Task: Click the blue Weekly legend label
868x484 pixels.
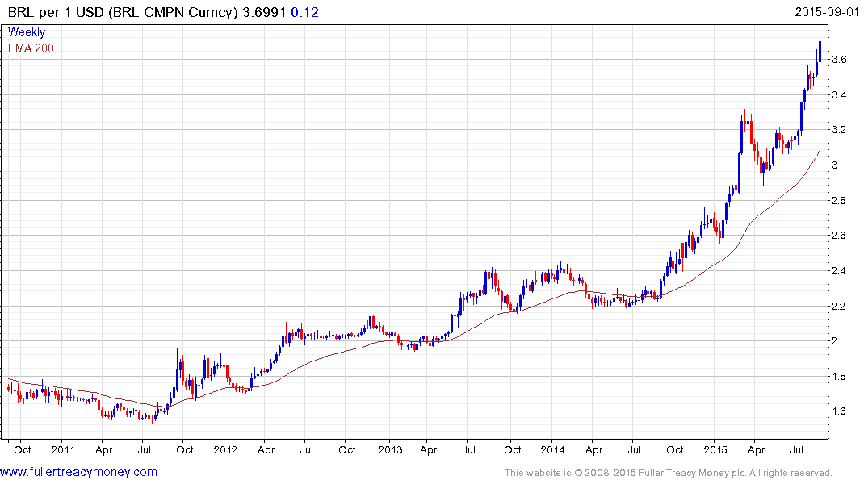Action: [27, 32]
